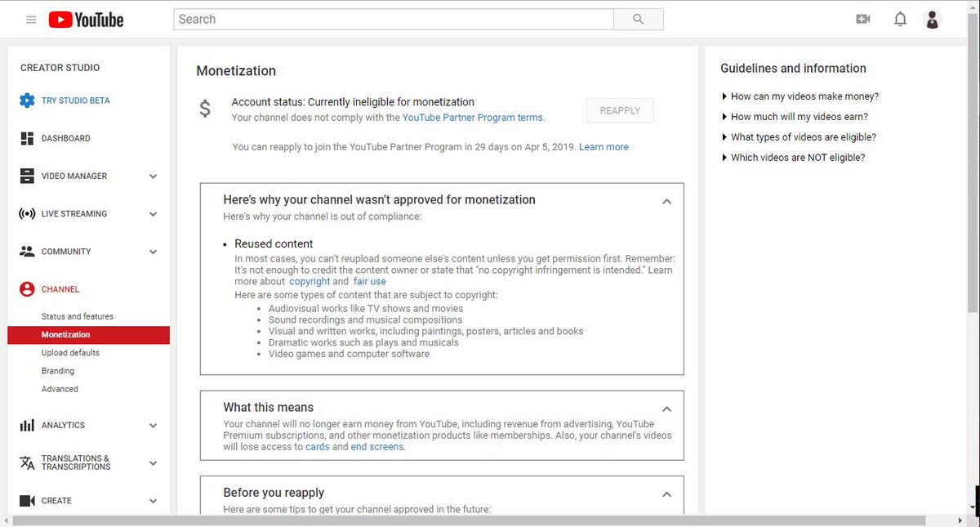Image resolution: width=980 pixels, height=527 pixels.
Task: Expand the Community section
Action: click(153, 252)
